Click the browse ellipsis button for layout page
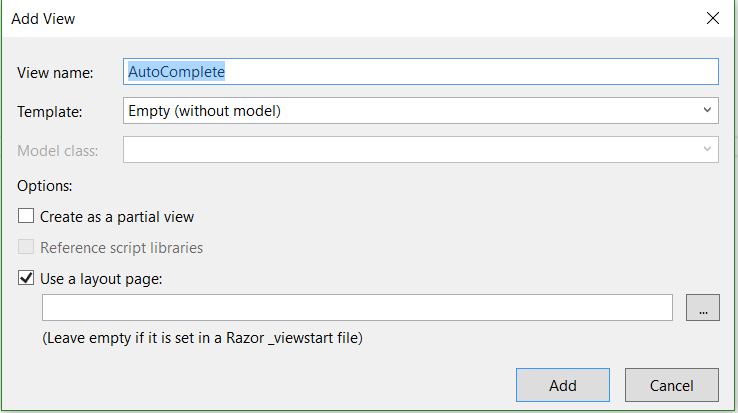738x413 pixels. pos(702,308)
